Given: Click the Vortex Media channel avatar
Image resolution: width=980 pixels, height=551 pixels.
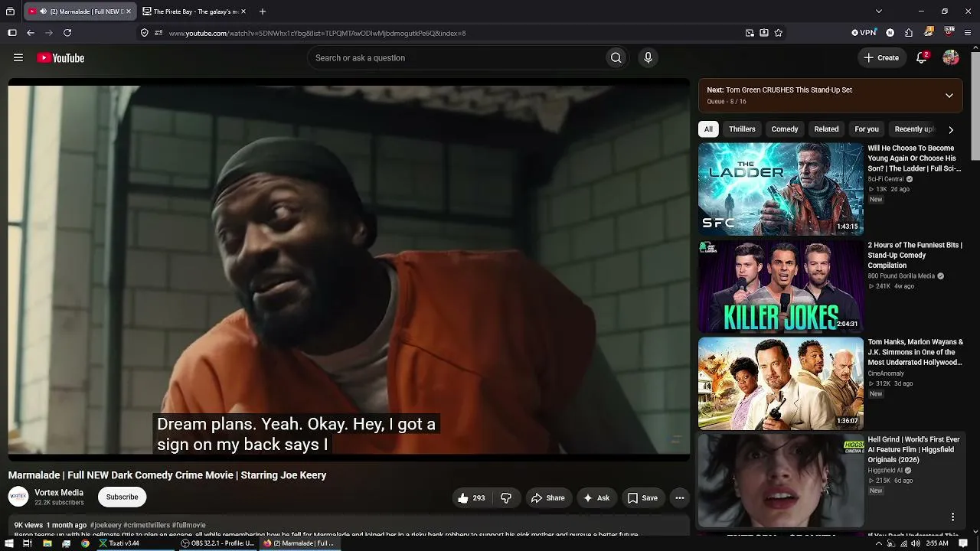Looking at the screenshot, I should [18, 497].
